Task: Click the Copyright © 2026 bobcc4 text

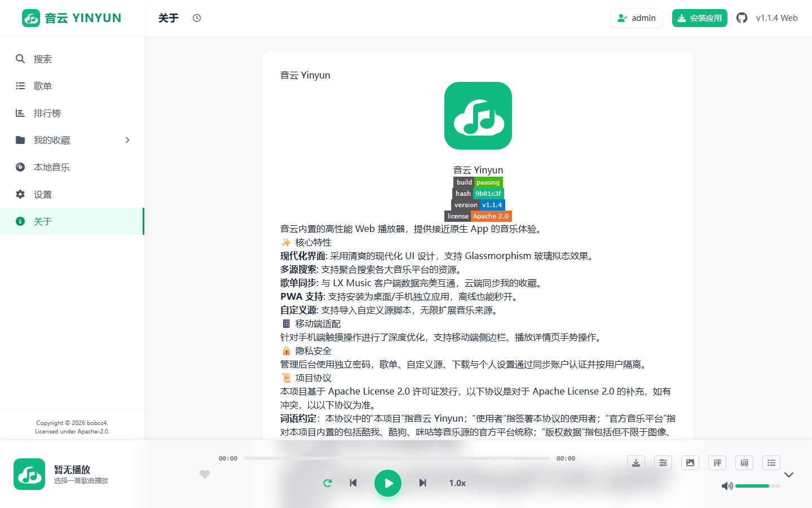Action: pyautogui.click(x=72, y=423)
